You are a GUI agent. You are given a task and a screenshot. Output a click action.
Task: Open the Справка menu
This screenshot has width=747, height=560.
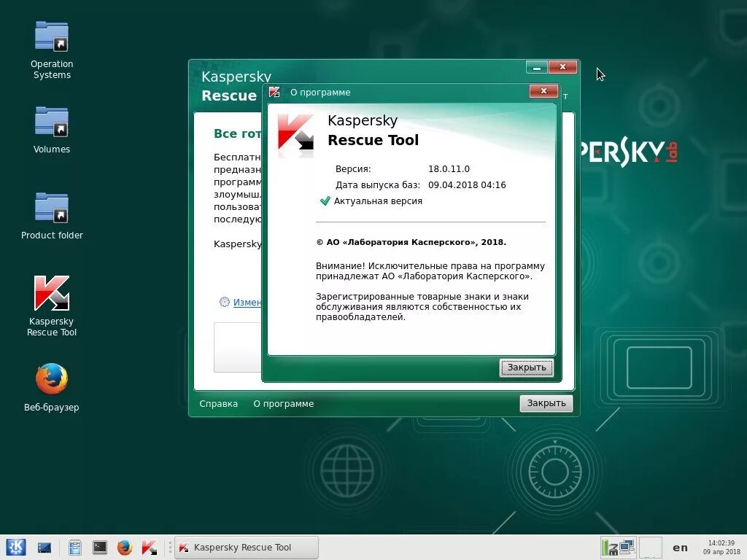218,403
